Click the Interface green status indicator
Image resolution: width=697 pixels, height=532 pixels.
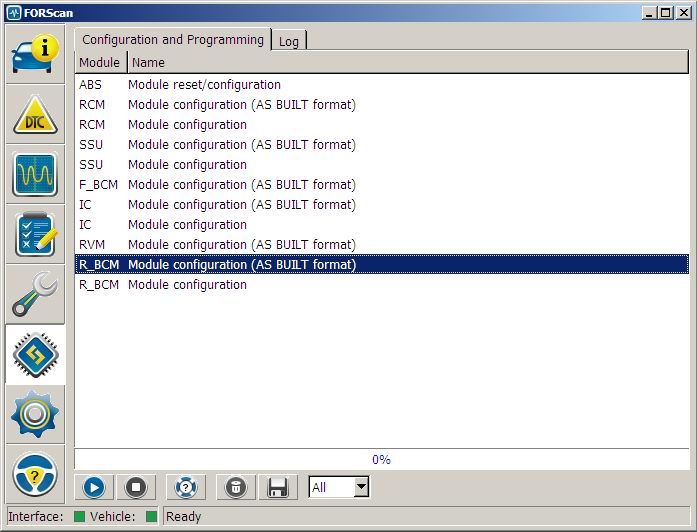tap(80, 516)
